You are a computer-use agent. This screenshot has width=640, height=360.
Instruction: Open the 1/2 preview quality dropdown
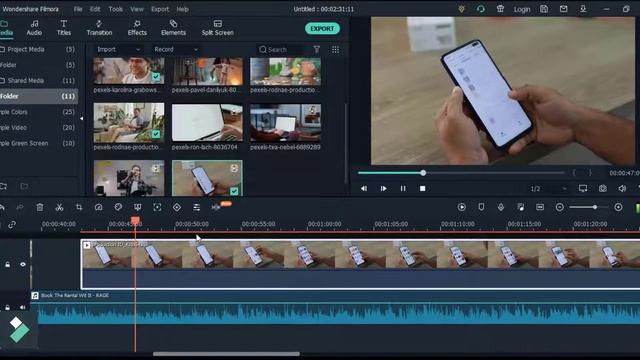pyautogui.click(x=548, y=189)
